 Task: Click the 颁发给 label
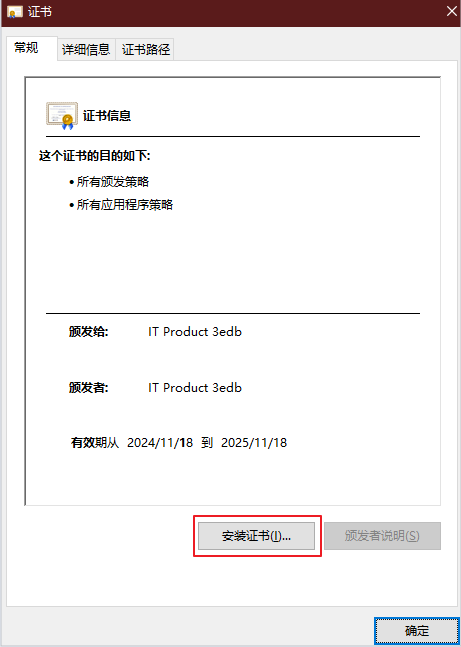coord(89,332)
